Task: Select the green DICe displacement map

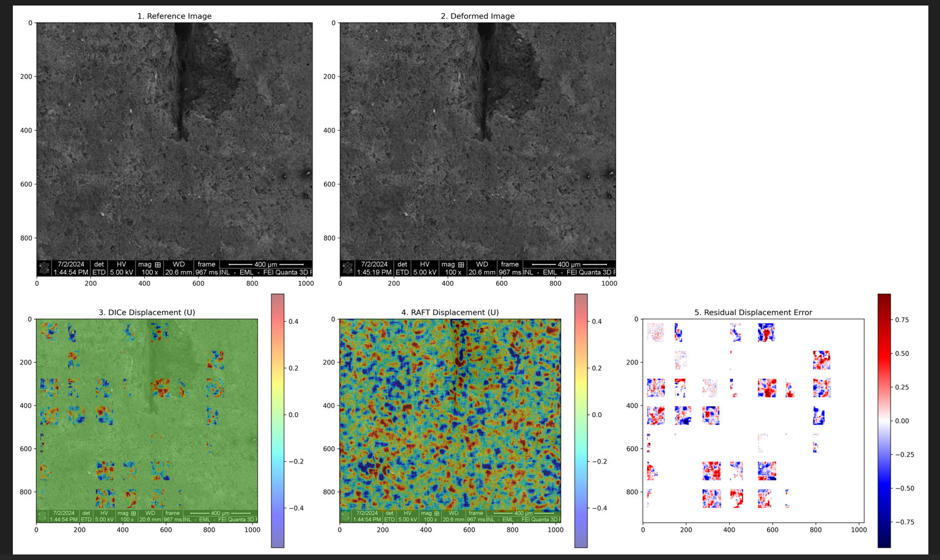Action: click(x=147, y=421)
